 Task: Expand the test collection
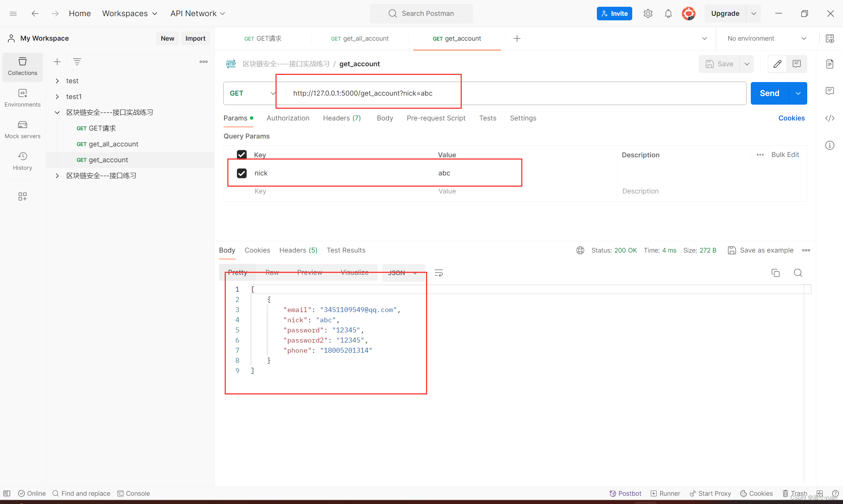click(57, 81)
